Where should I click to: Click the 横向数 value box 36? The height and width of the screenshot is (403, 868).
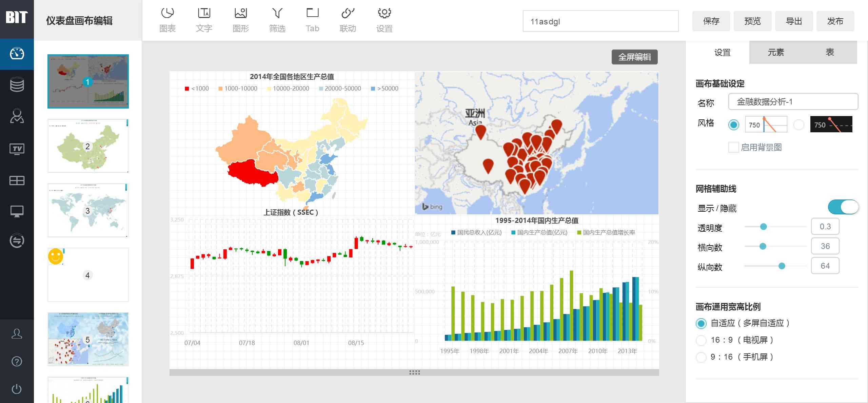pyautogui.click(x=825, y=246)
